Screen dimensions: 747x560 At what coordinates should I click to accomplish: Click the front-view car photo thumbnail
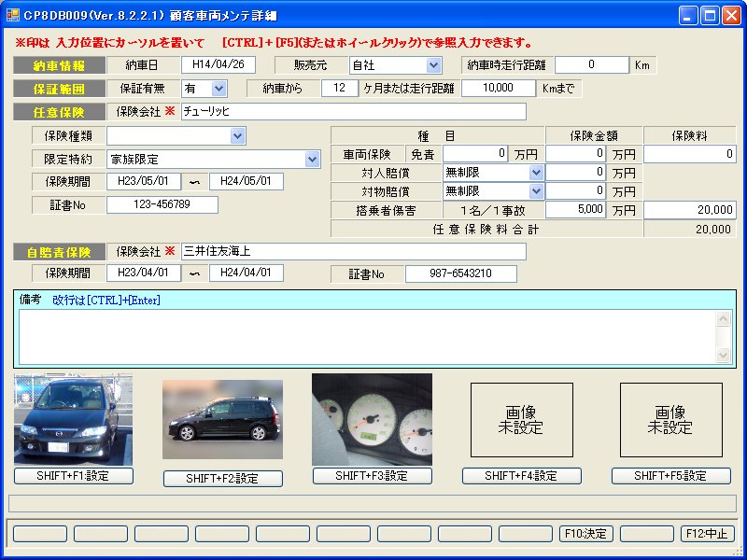point(73,420)
